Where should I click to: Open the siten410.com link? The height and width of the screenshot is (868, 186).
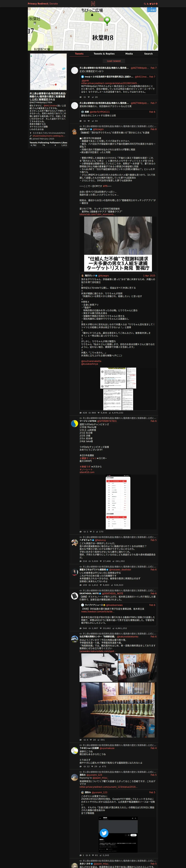click(x=87, y=472)
